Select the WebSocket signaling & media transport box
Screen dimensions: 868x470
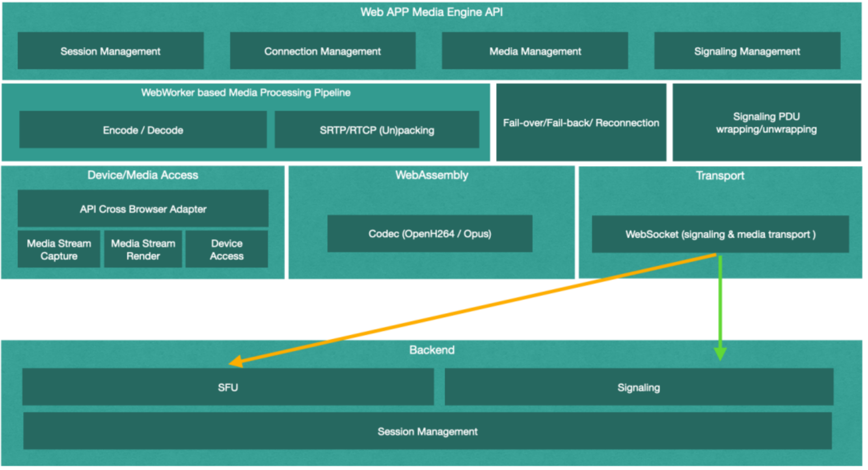coord(721,234)
